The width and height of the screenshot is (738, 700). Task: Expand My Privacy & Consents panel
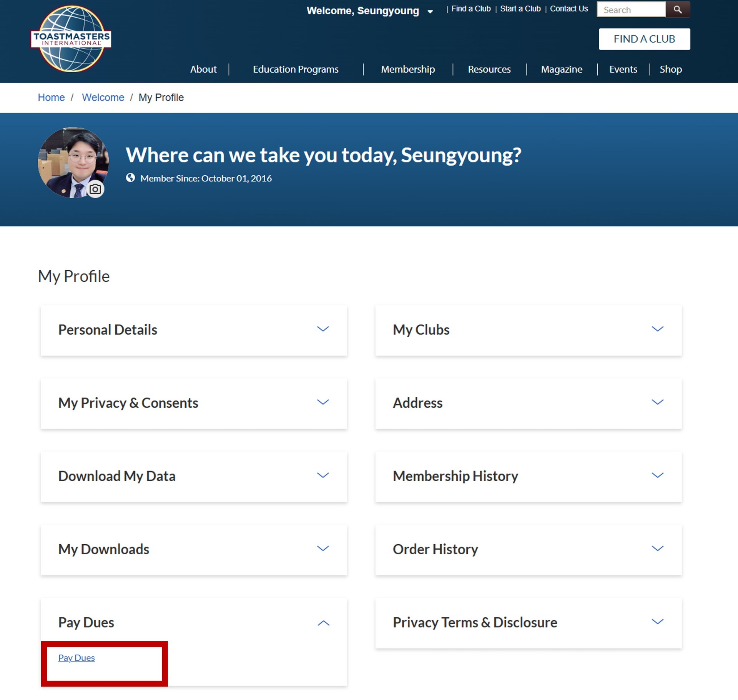click(x=194, y=403)
